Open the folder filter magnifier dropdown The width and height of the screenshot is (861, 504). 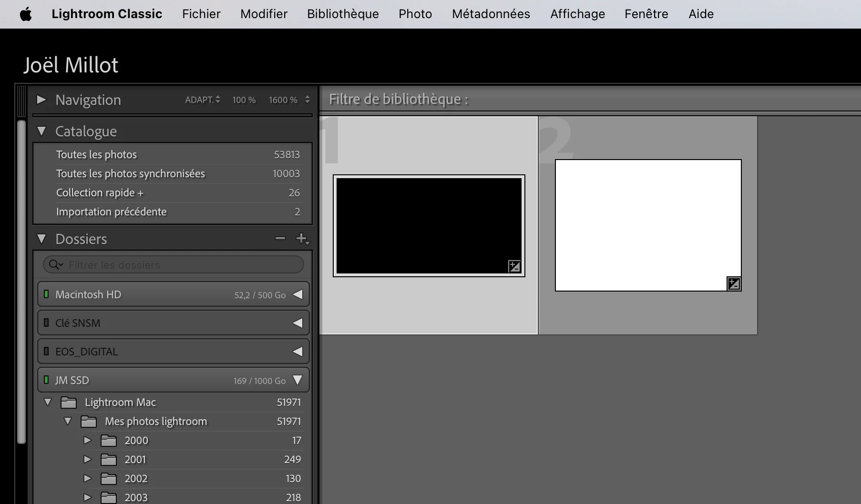56,265
